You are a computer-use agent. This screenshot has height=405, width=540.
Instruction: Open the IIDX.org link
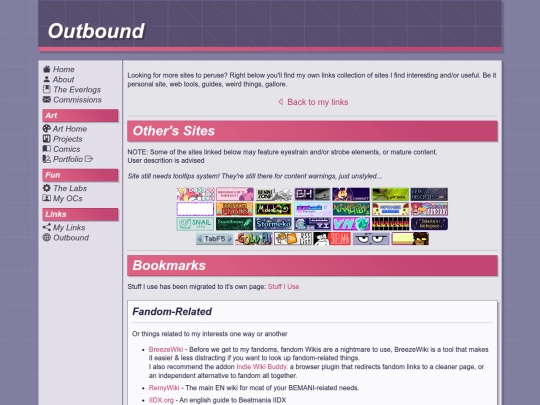(161, 400)
